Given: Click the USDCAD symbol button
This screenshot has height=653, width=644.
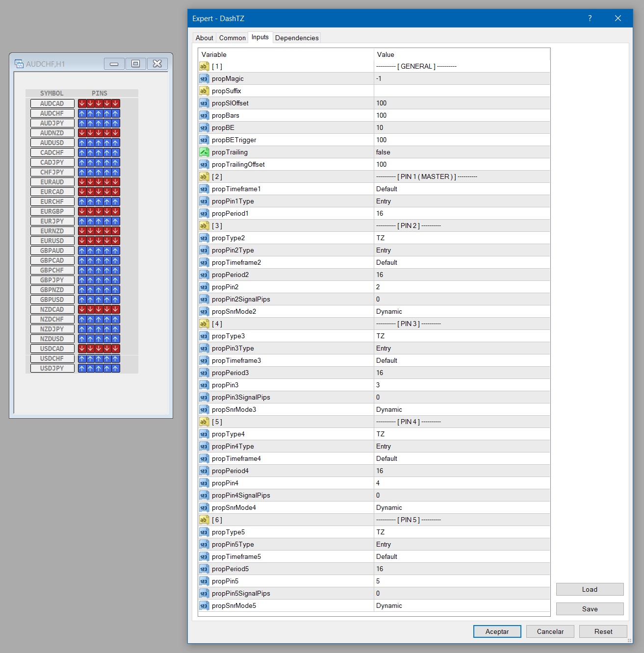Looking at the screenshot, I should 52,349.
